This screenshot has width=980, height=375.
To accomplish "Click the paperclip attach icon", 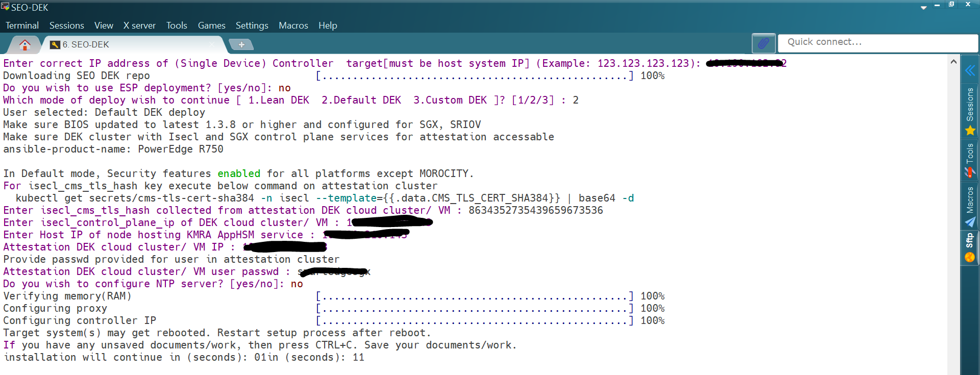I will (764, 43).
